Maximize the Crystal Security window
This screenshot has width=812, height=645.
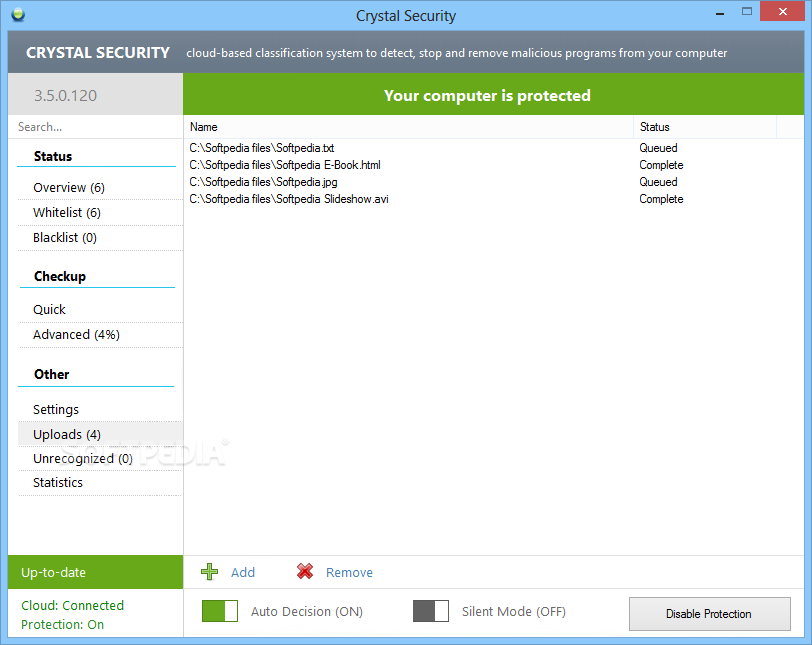point(747,11)
